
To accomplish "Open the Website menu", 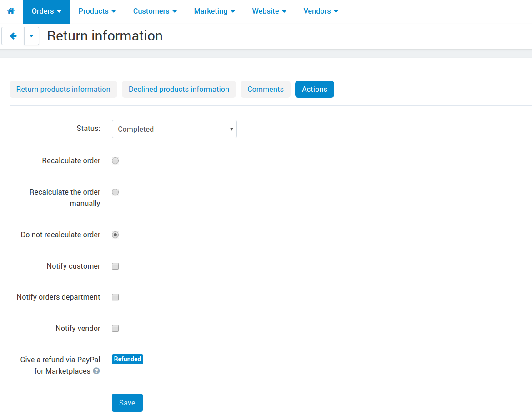I will (x=269, y=11).
